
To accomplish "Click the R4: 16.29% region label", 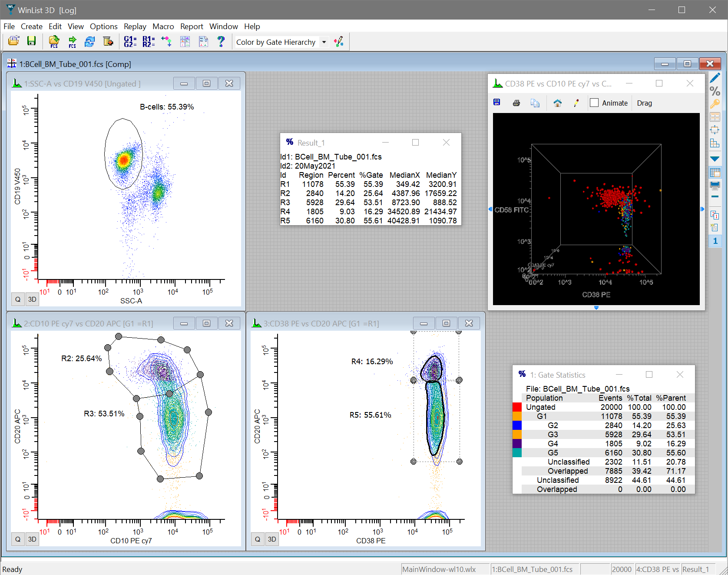I will tap(372, 362).
